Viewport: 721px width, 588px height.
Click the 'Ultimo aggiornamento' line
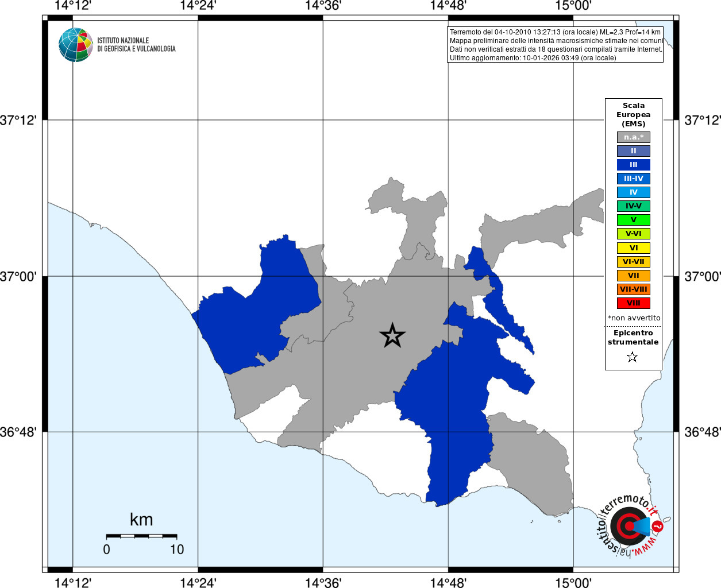(x=533, y=58)
